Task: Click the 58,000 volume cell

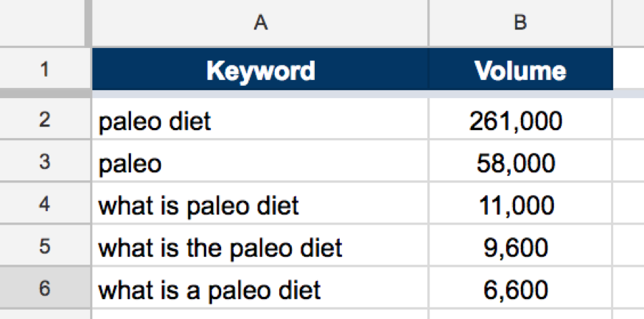Action: (520, 164)
